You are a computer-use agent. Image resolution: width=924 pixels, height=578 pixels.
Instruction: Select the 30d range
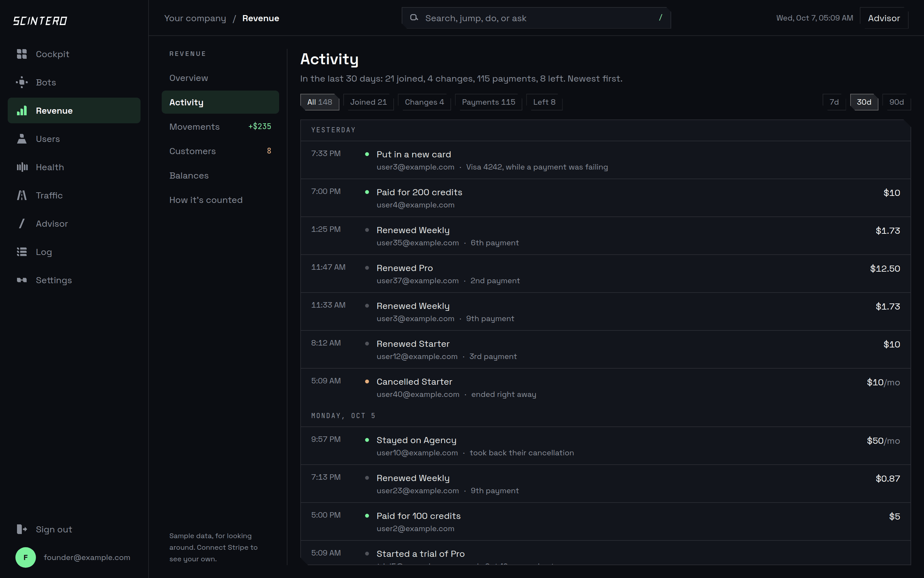pyautogui.click(x=864, y=102)
